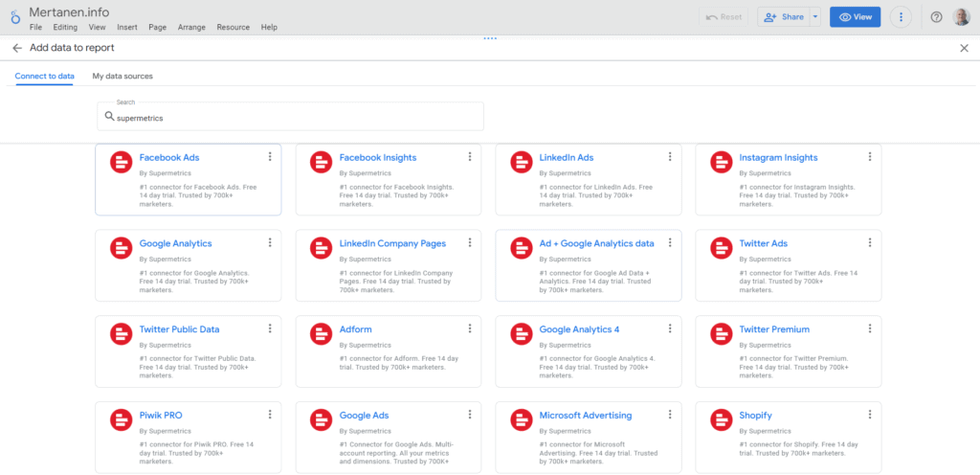Open the three-dot menu on the LinkedIn Company Pages card
This screenshot has width=980, height=475.
pos(470,242)
